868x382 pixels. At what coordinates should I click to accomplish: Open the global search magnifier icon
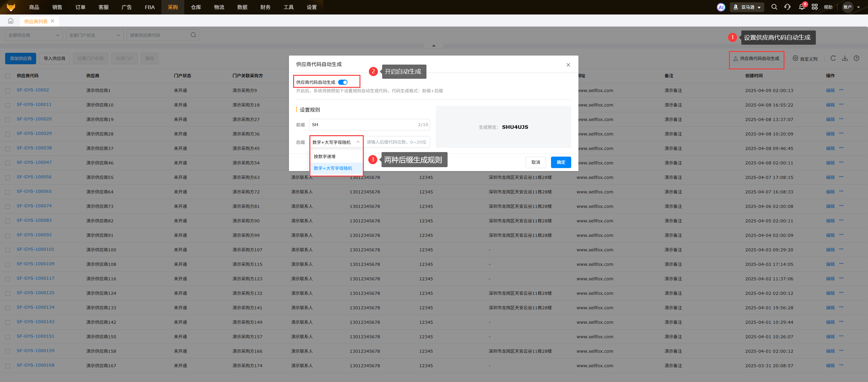[x=774, y=7]
